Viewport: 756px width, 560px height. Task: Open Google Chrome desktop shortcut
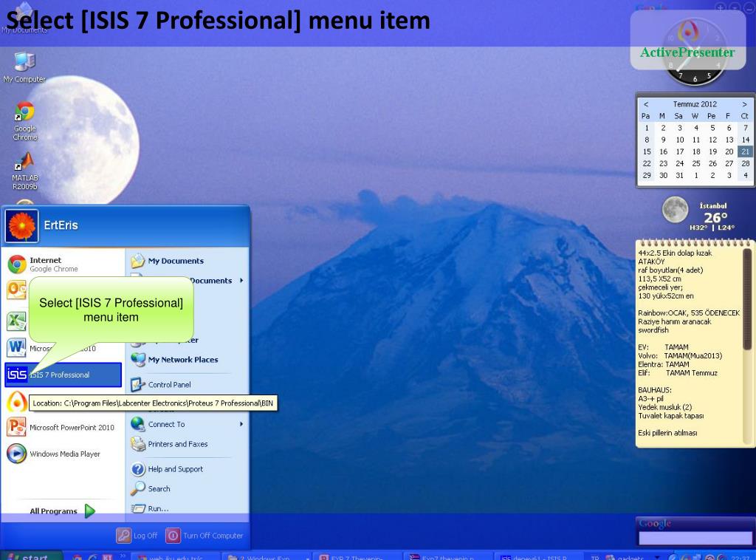(x=24, y=120)
